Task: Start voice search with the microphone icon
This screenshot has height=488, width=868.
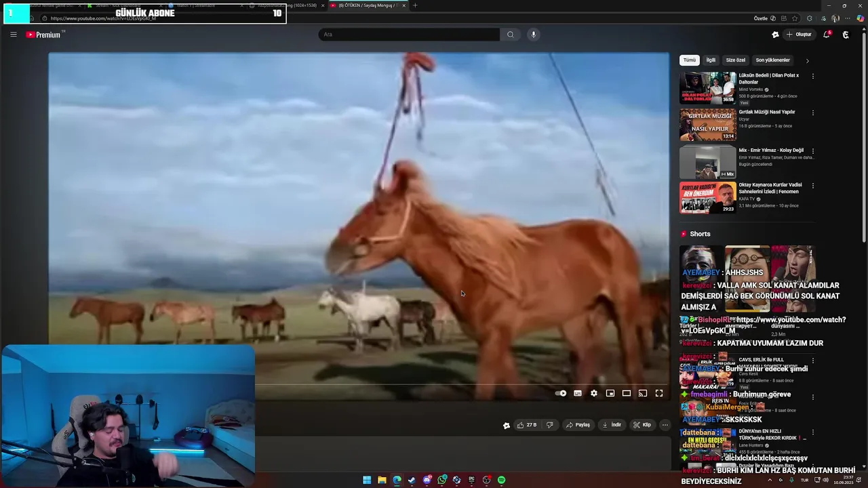Action: click(534, 35)
